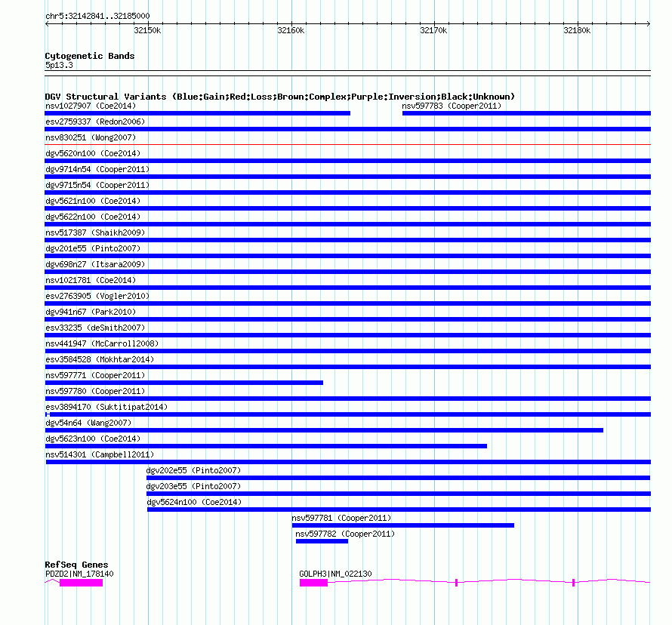Open esv2763905 (Vogler2010) variant

[x=97, y=296]
